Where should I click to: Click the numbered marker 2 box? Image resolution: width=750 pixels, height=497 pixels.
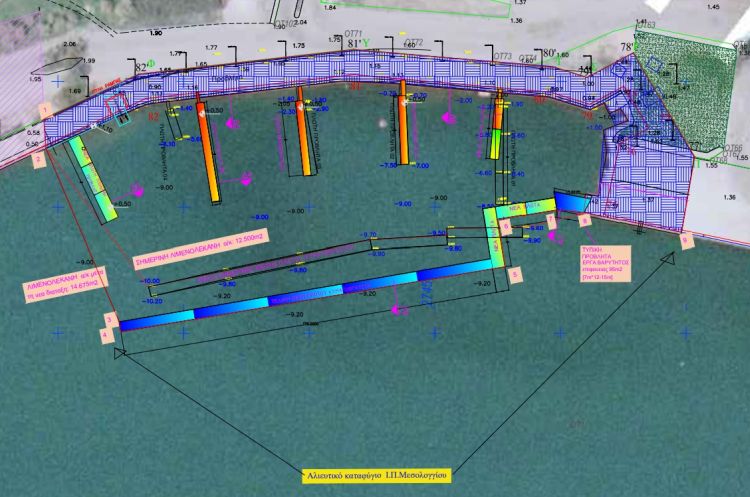coord(38,158)
